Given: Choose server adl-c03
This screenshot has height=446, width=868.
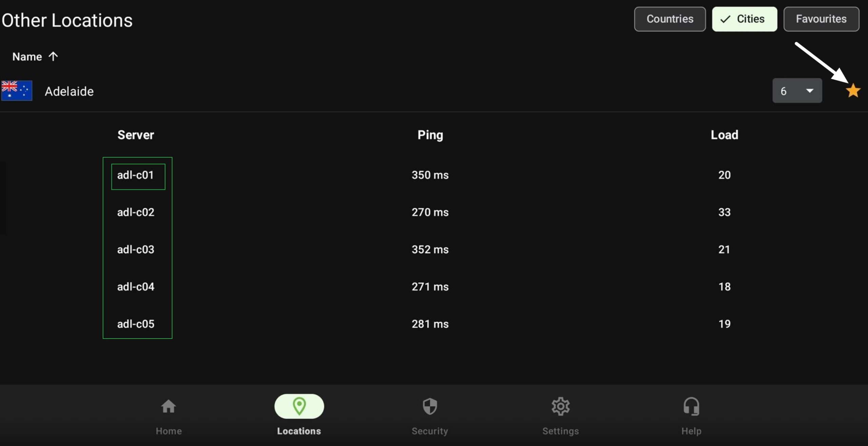Looking at the screenshot, I should (136, 249).
